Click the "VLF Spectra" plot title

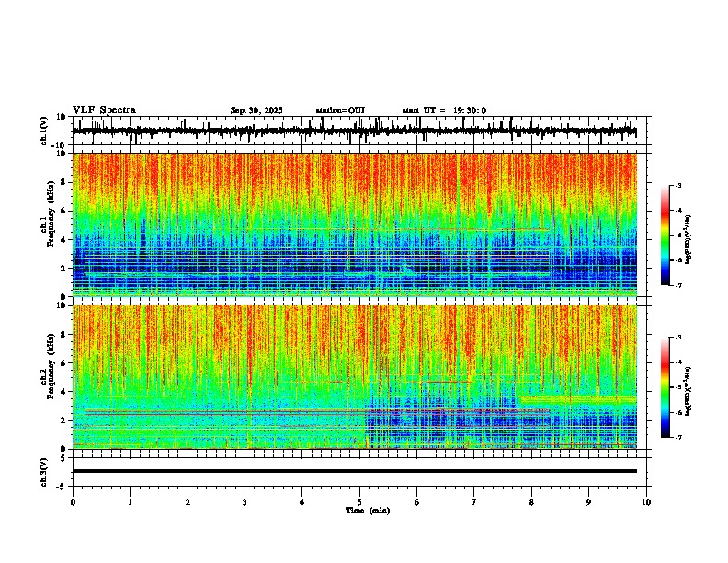click(104, 110)
